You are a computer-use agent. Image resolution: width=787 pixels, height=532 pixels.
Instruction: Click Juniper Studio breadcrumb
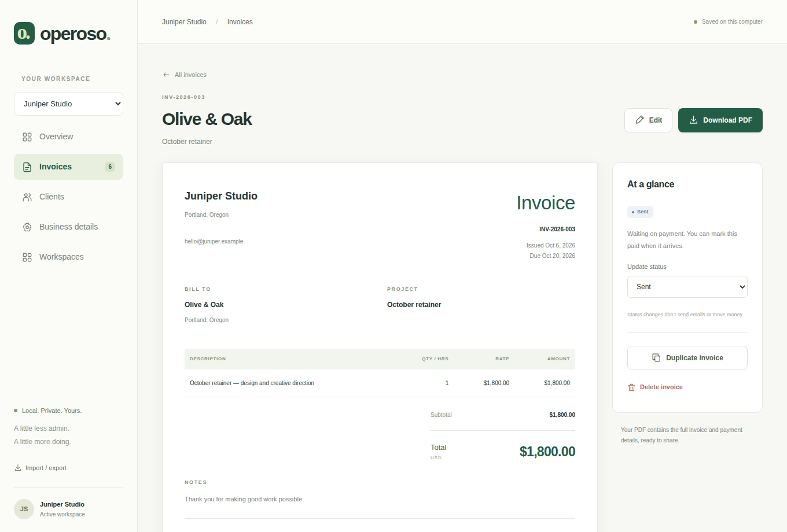tap(184, 22)
